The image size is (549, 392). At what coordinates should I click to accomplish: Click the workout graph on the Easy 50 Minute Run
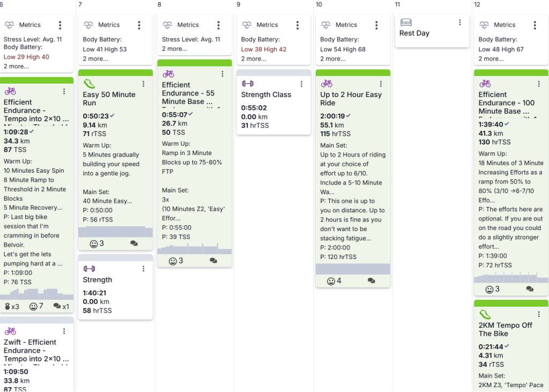(116, 232)
